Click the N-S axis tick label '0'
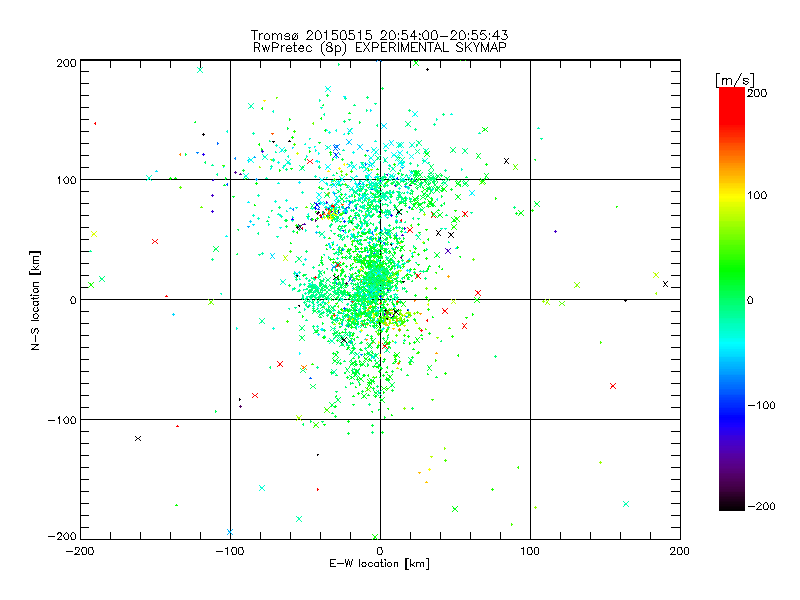This screenshot has width=800, height=600. (73, 300)
